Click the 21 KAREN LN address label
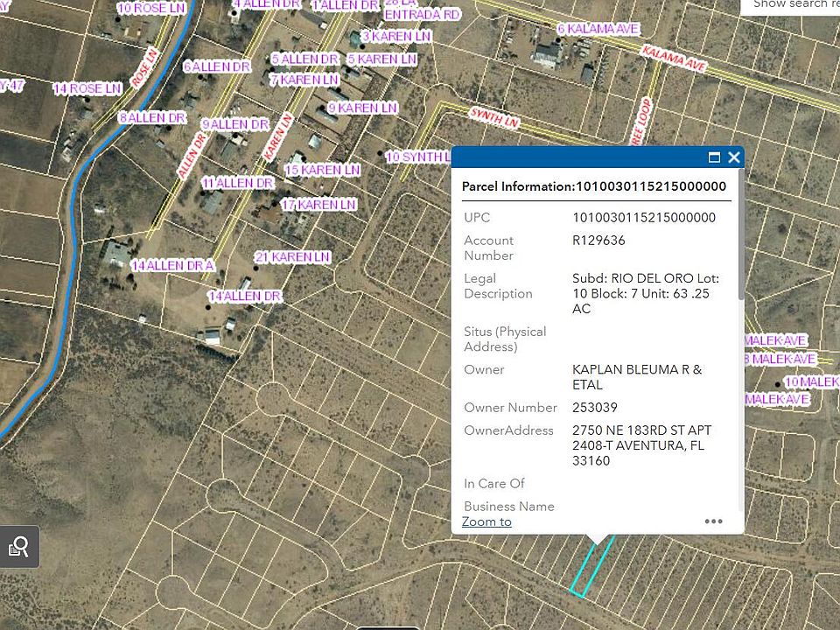 292,257
